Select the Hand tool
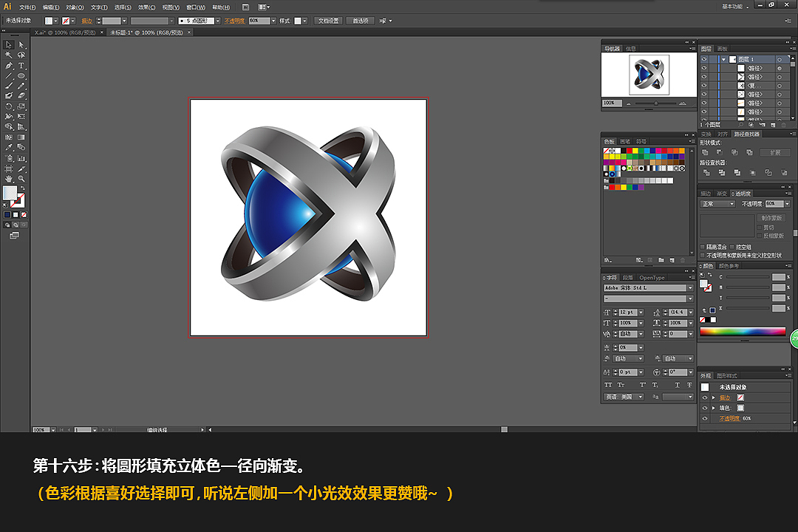Viewport: 798px width, 532px height. coord(9,179)
